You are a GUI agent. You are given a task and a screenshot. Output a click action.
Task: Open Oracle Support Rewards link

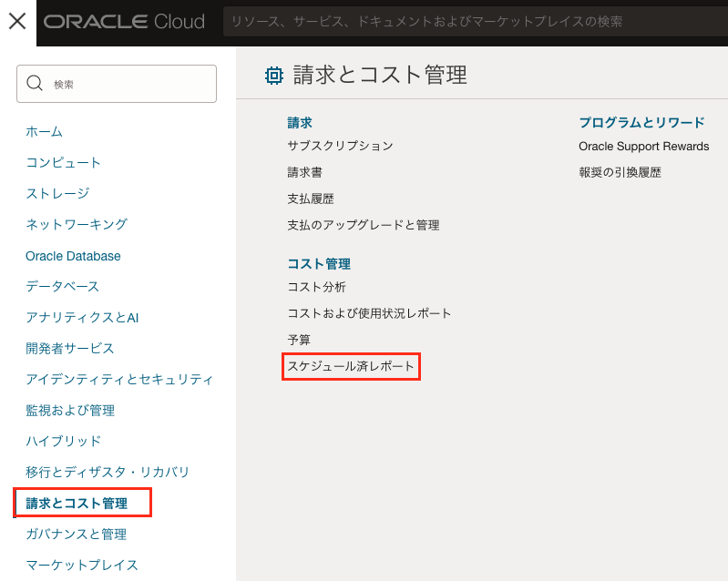pyautogui.click(x=643, y=146)
